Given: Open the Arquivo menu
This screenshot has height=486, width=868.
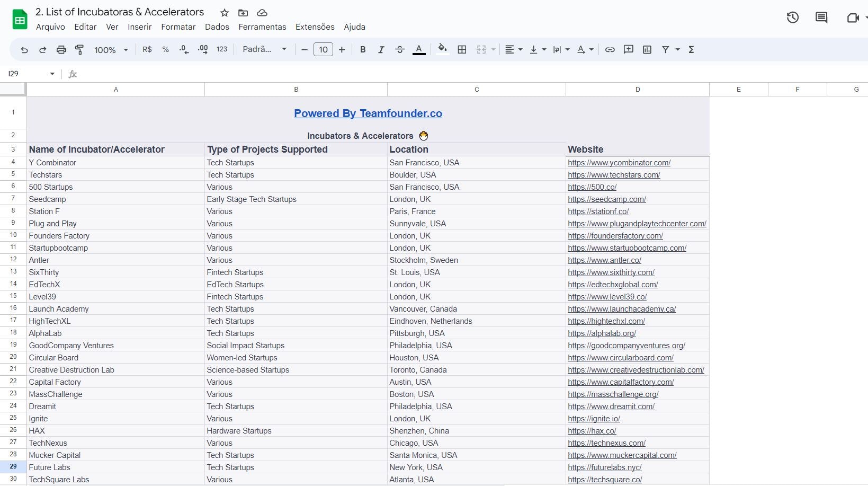Looking at the screenshot, I should (50, 27).
